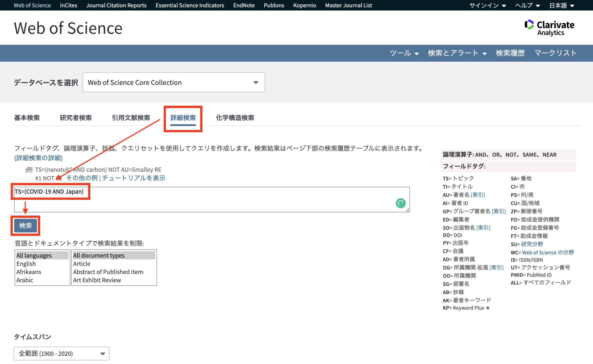Open the 索引 link next to GP= グループ著者名

pos(499,211)
